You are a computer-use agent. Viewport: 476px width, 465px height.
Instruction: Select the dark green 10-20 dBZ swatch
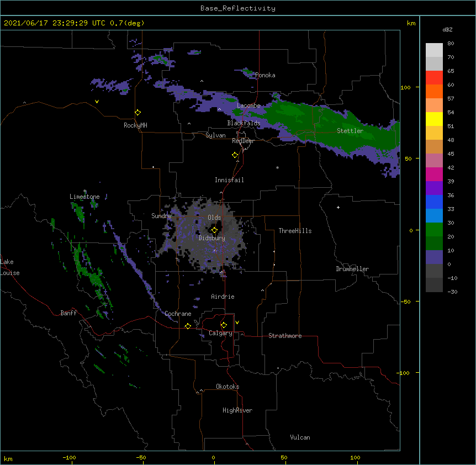(434, 244)
